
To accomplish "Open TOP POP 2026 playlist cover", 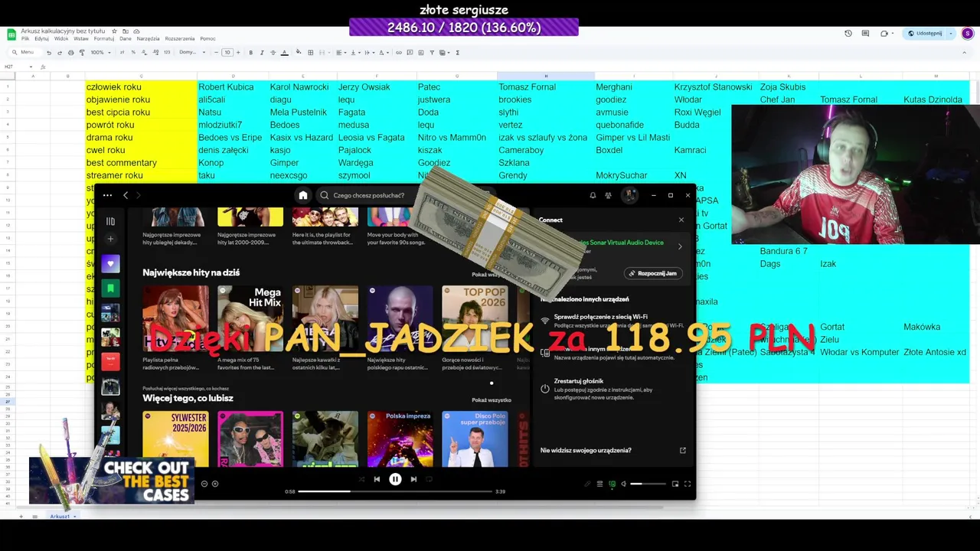I will [475, 319].
